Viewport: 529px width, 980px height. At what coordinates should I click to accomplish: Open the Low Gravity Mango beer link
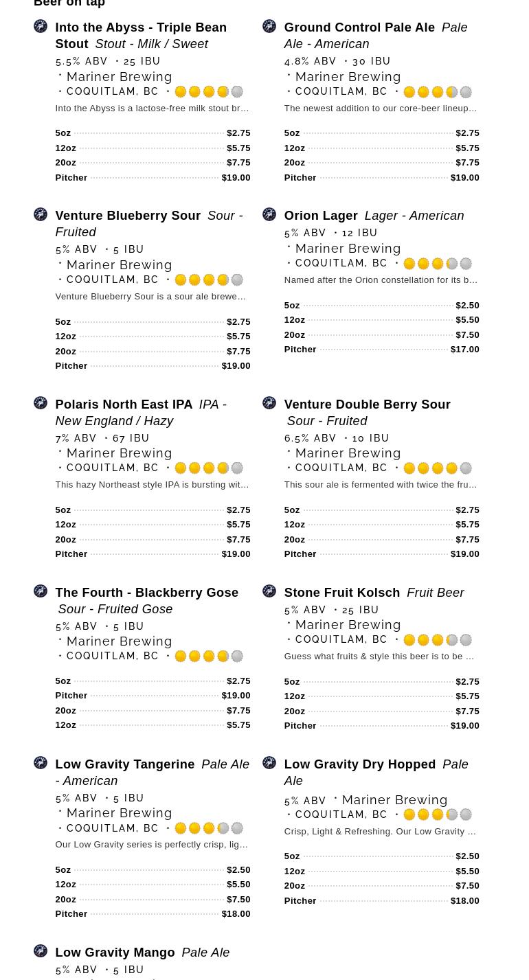[115, 953]
